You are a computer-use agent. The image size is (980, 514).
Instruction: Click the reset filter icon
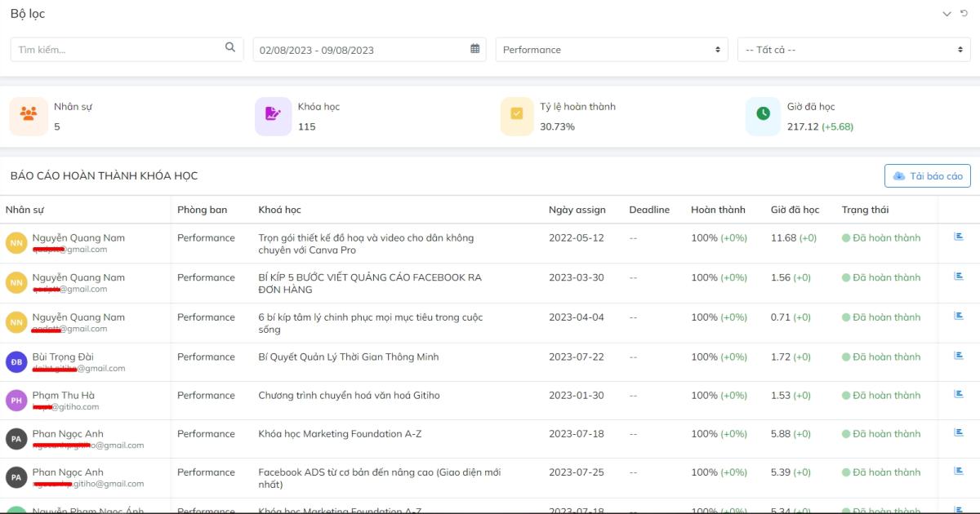[x=964, y=14]
